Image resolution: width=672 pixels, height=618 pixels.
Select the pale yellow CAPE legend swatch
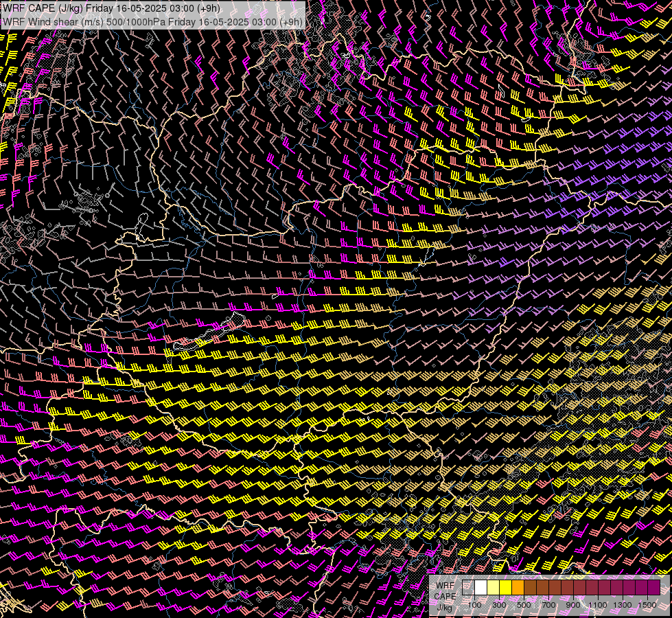(494, 587)
